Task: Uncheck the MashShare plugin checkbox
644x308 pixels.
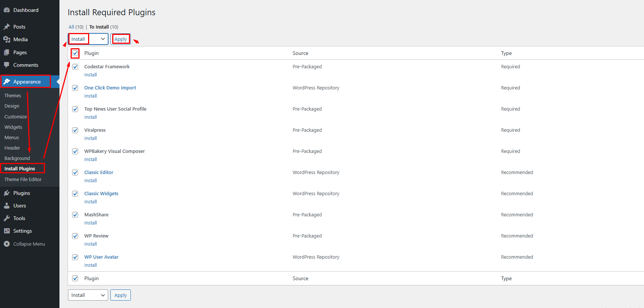Action: click(75, 215)
